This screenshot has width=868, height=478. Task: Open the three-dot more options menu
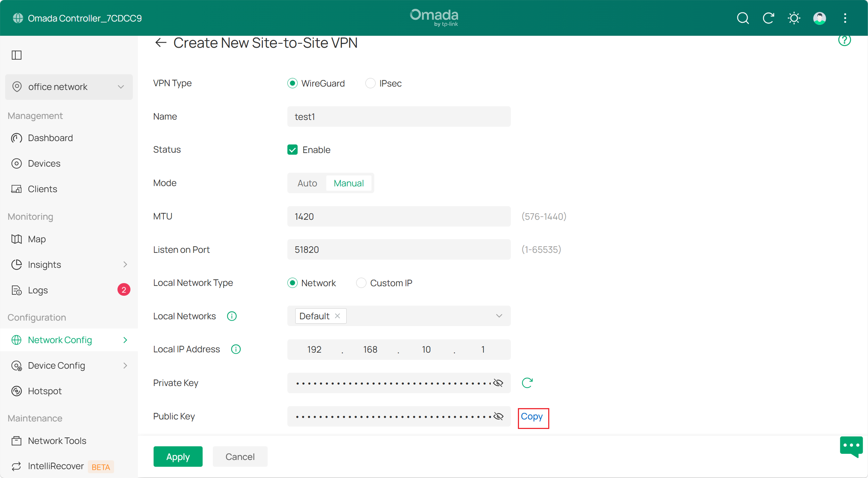coord(845,18)
